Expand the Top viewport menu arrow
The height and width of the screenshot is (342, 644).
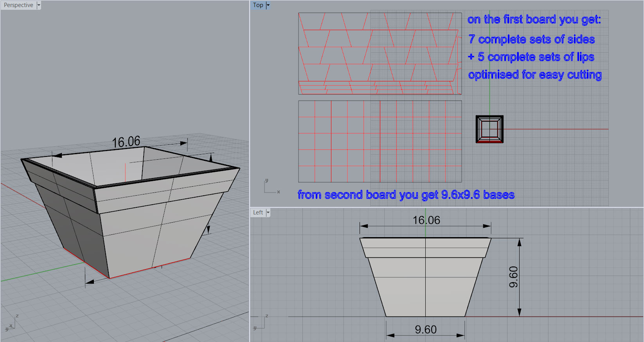[x=268, y=5]
